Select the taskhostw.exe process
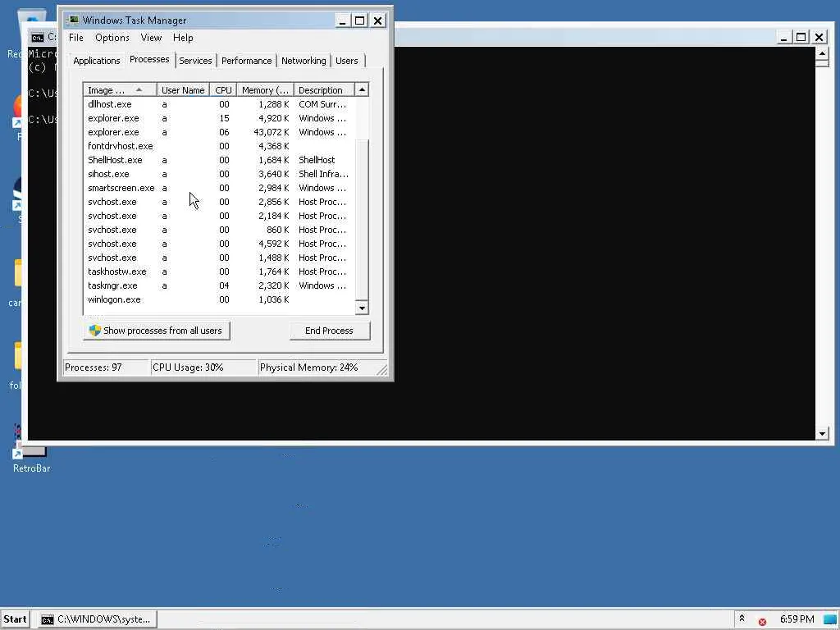 click(219, 272)
